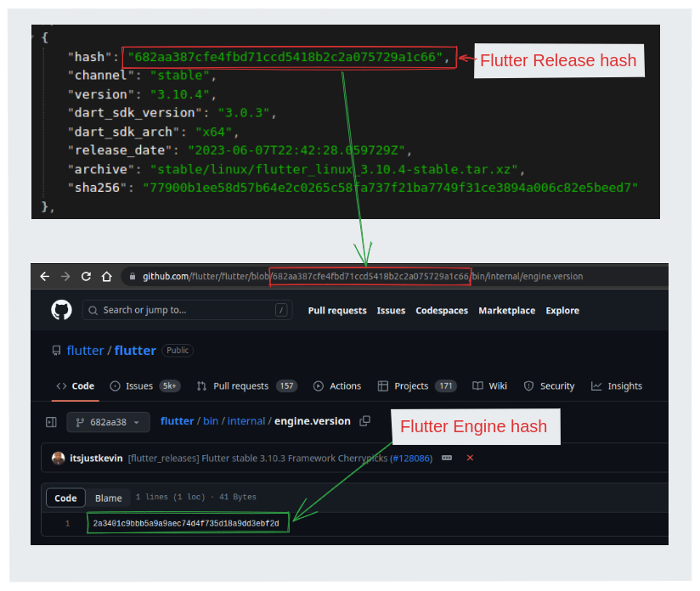
Task: Open Marketplace in the top navigation
Action: (x=506, y=310)
